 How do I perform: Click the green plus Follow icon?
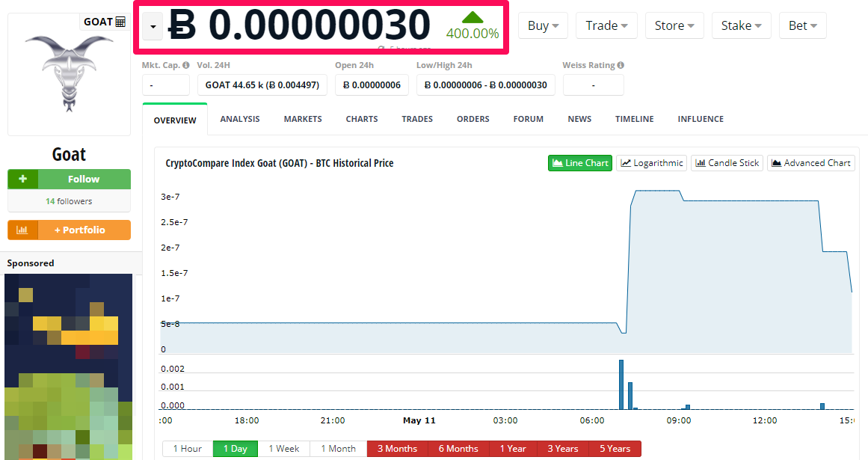pos(22,180)
